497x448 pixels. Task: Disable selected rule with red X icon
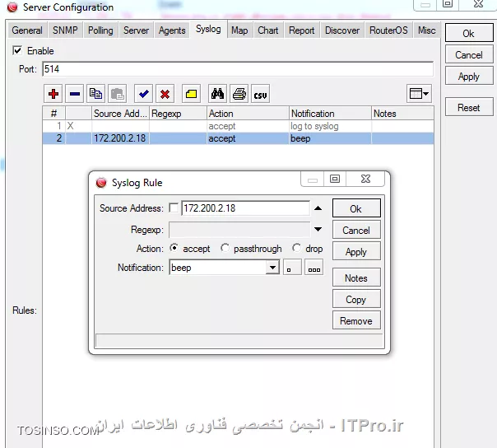pyautogui.click(x=165, y=94)
